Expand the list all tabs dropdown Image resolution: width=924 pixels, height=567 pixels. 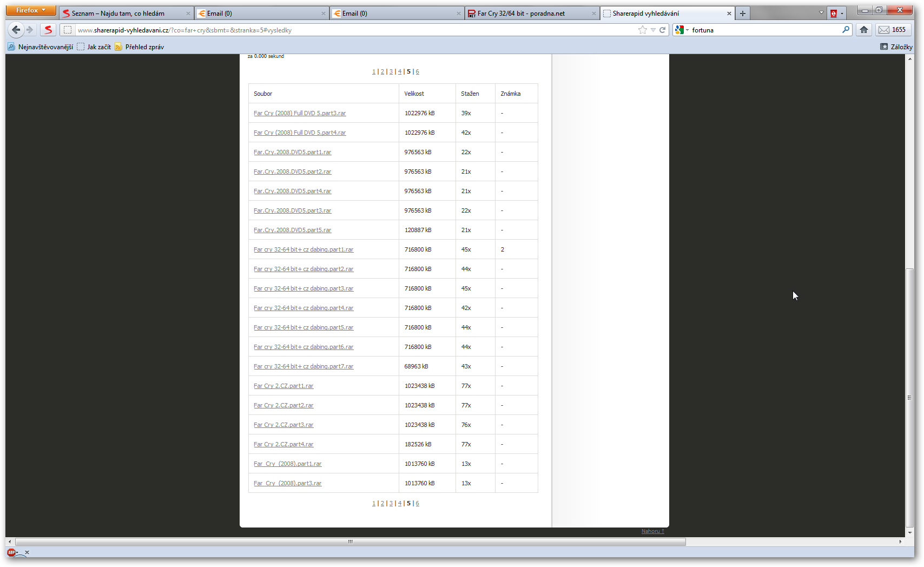tap(821, 13)
